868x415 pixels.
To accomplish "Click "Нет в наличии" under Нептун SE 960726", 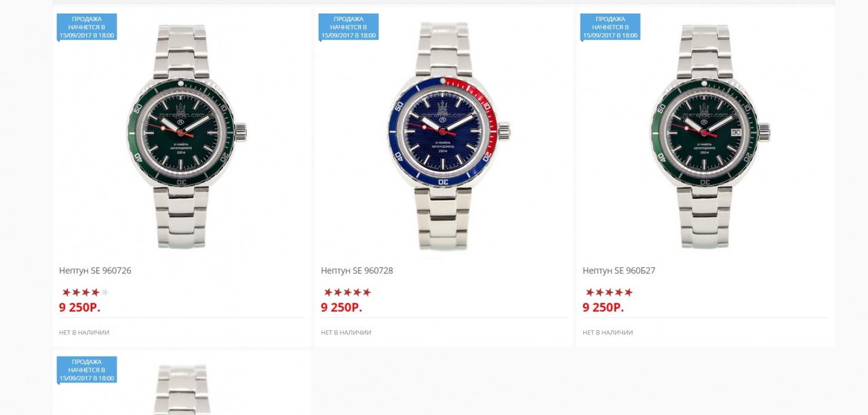I will coord(84,332).
